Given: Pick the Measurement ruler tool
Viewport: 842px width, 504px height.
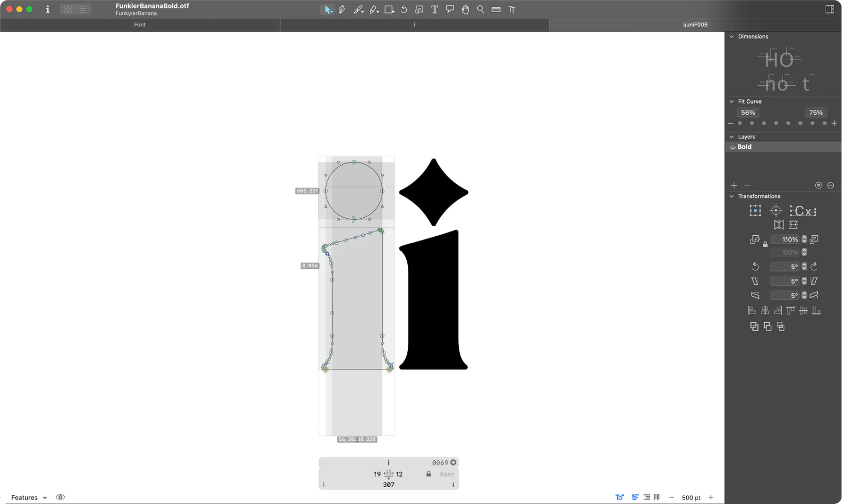Looking at the screenshot, I should click(x=496, y=9).
